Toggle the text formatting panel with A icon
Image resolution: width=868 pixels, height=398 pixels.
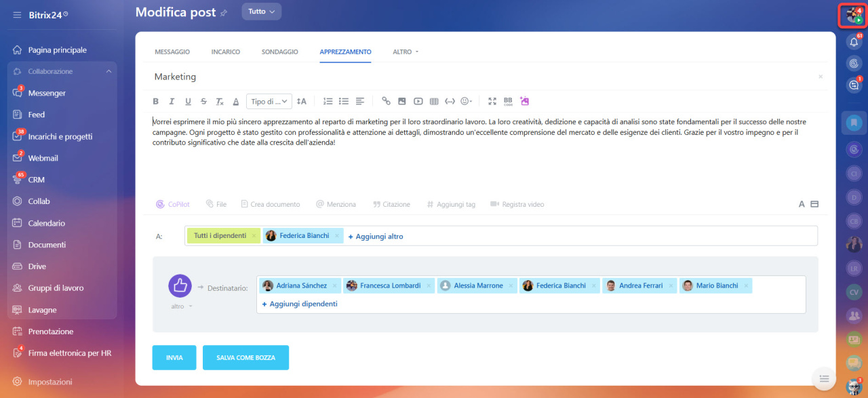[x=802, y=204]
